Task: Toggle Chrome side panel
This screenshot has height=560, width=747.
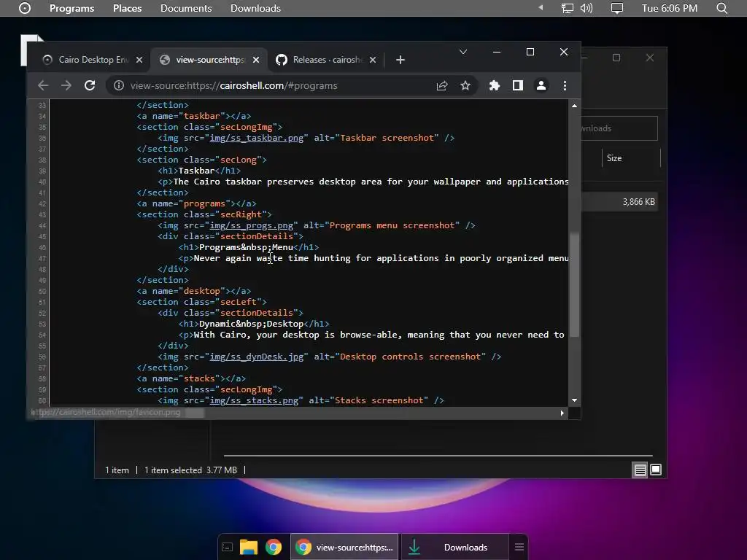Action: [518, 86]
